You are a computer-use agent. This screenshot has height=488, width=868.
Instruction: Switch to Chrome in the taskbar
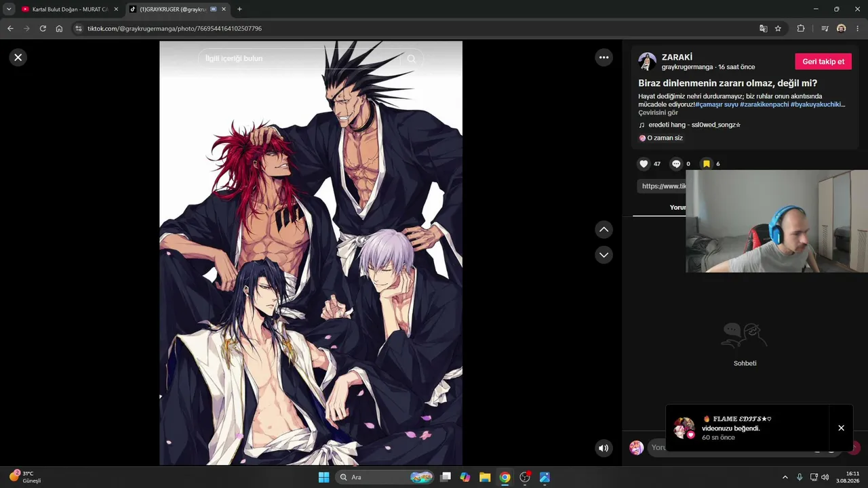[x=505, y=477]
